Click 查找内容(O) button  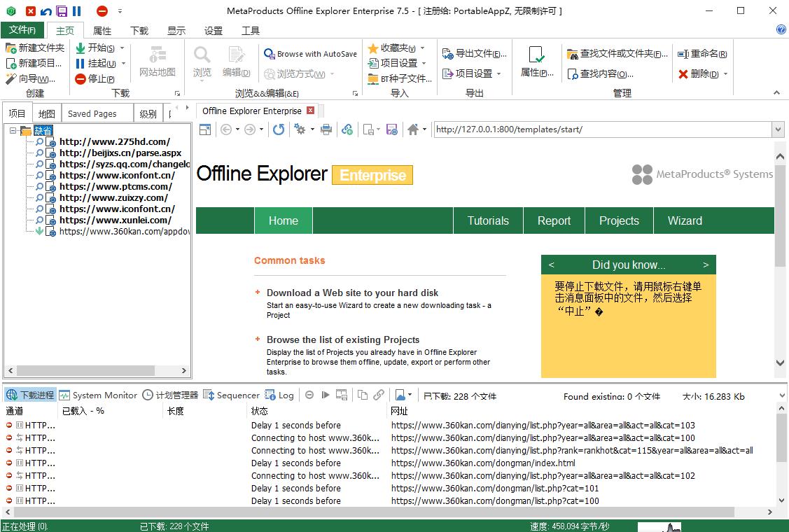tap(600, 73)
